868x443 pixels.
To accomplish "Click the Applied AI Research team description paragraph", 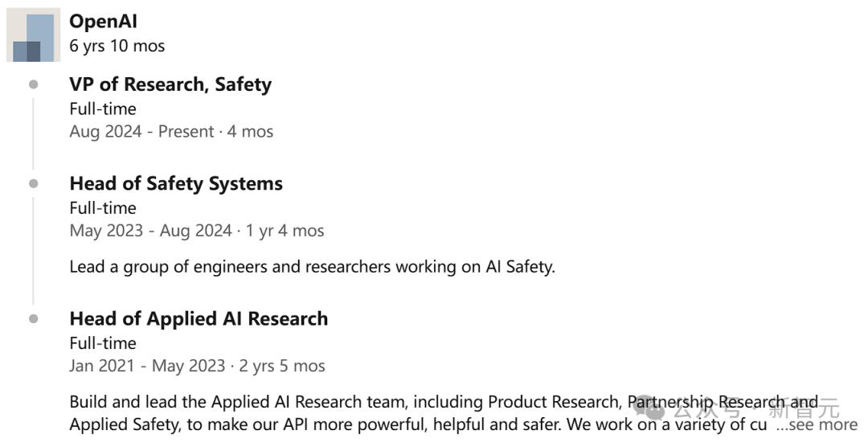I will (444, 413).
